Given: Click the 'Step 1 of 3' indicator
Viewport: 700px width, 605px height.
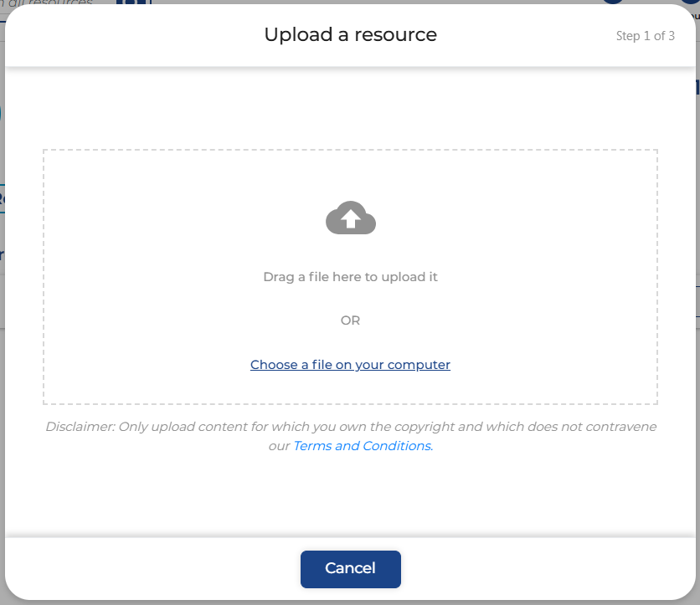Looking at the screenshot, I should (645, 36).
